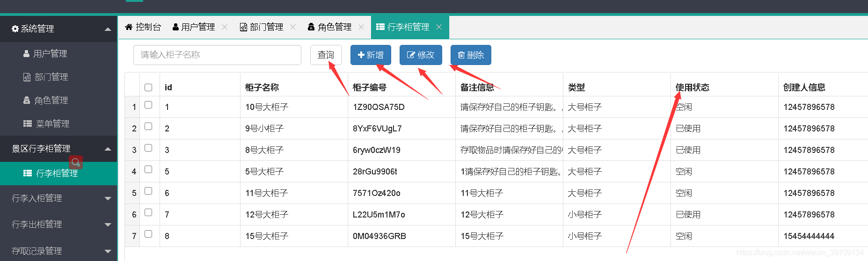Viewport: 868px width, 261px height.
Task: Click the user icon on 用户管理 tab
Action: coord(175,27)
